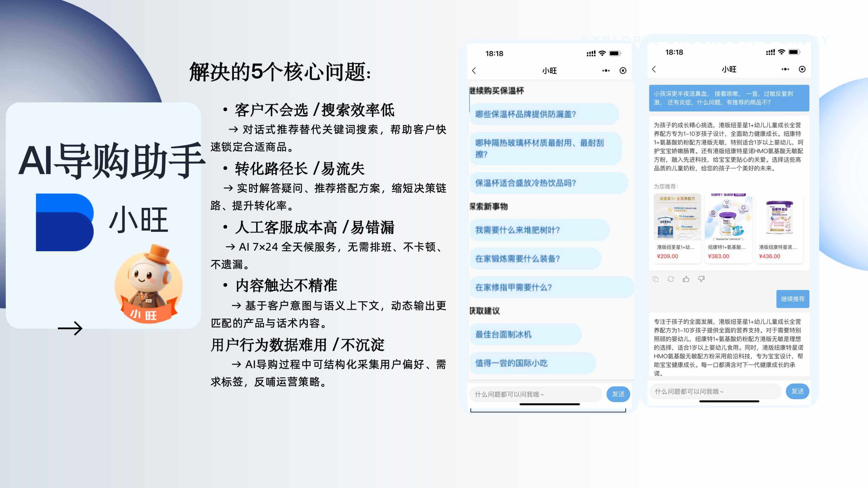Click battery icon in right phone status bar

coord(794,52)
